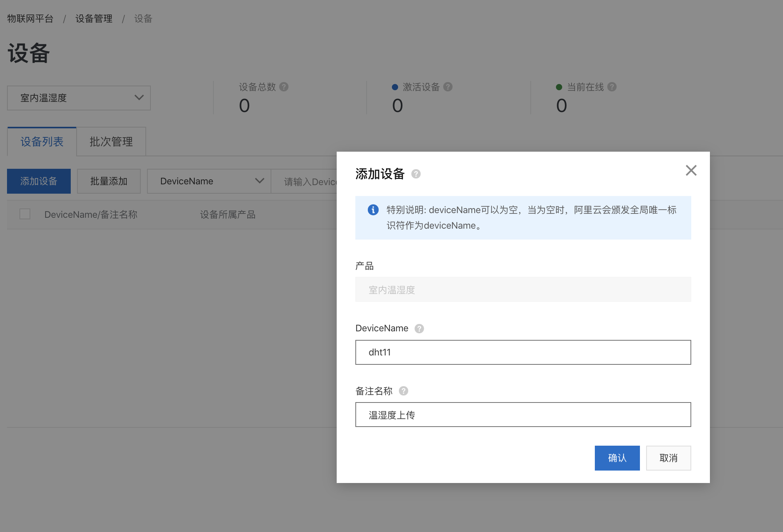View help for 当前在线 counter
783x532 pixels.
pyautogui.click(x=613, y=87)
